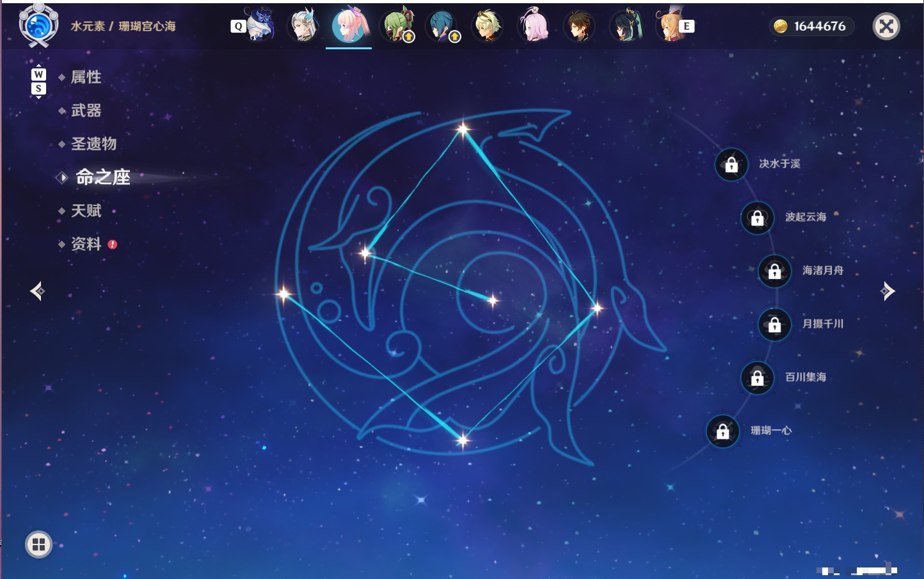Click the gold Mora coin icon
924x579 pixels.
coord(781,26)
